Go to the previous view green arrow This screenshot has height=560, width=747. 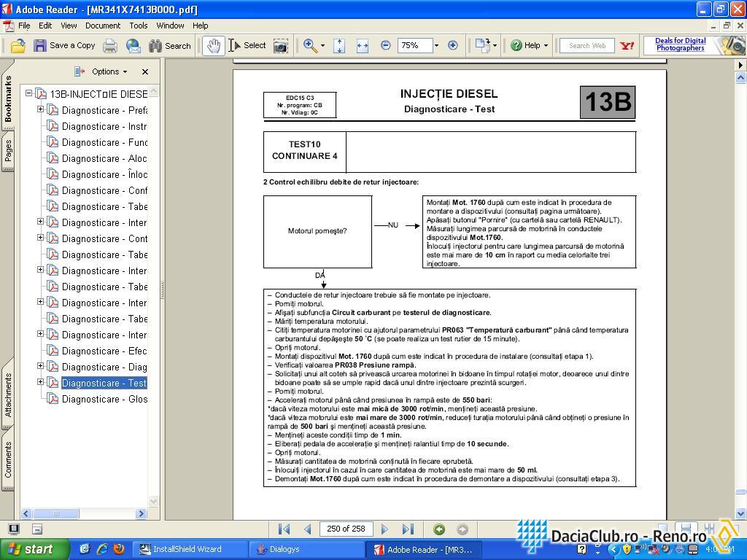[439, 529]
